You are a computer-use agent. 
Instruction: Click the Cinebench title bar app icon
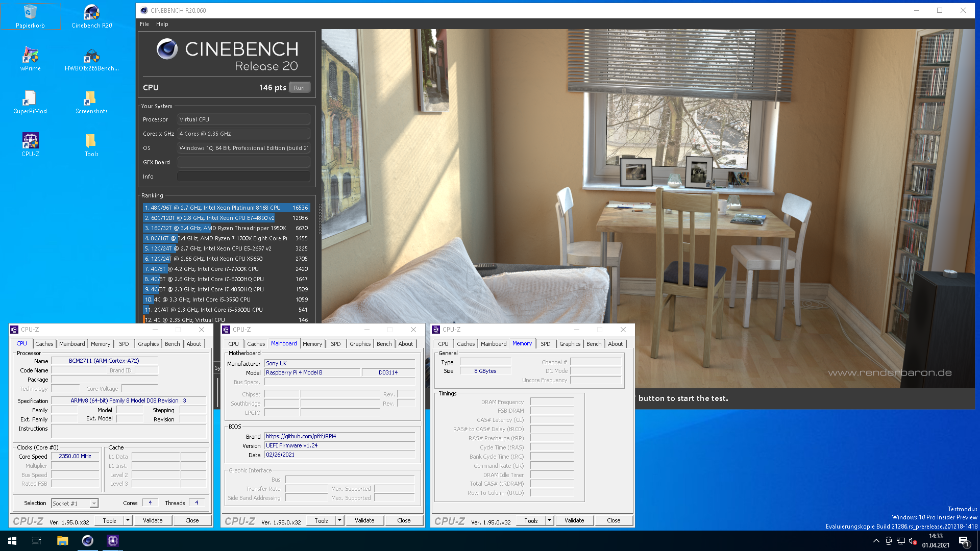click(x=144, y=10)
